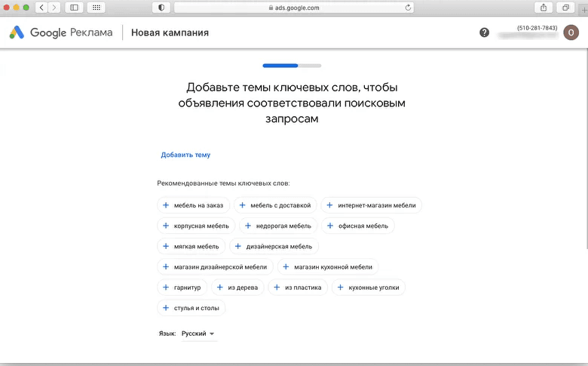Select the недорогая мебель chip label
The height and width of the screenshot is (366, 588).
[283, 226]
